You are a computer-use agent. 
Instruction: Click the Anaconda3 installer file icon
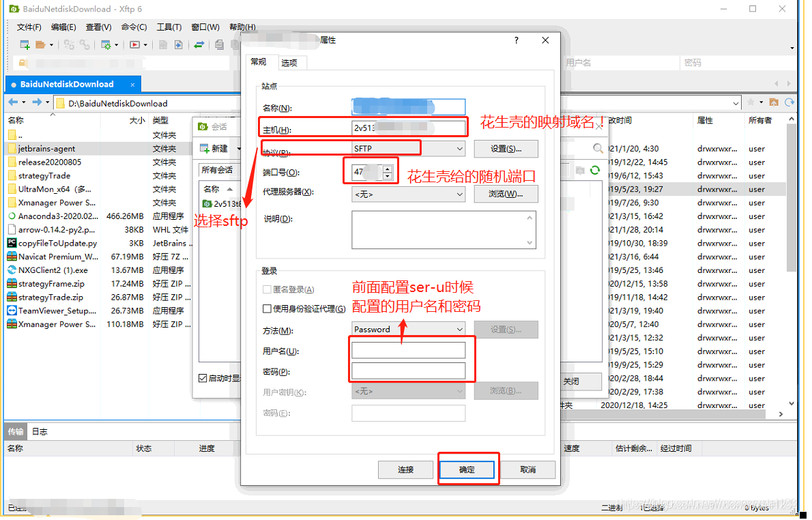click(x=12, y=216)
